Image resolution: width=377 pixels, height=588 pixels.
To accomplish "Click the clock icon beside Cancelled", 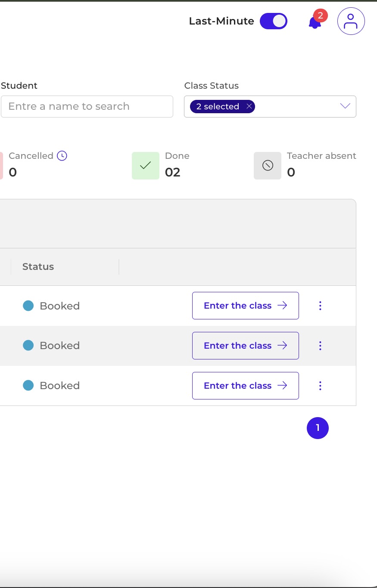I will point(62,156).
